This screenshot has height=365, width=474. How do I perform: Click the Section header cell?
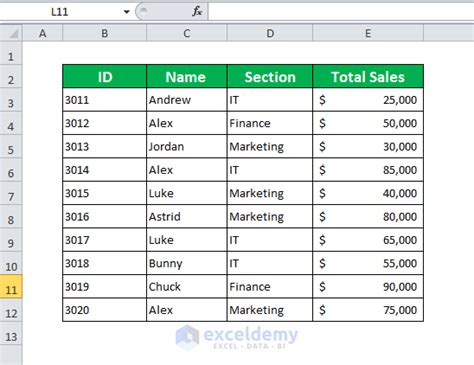(270, 77)
